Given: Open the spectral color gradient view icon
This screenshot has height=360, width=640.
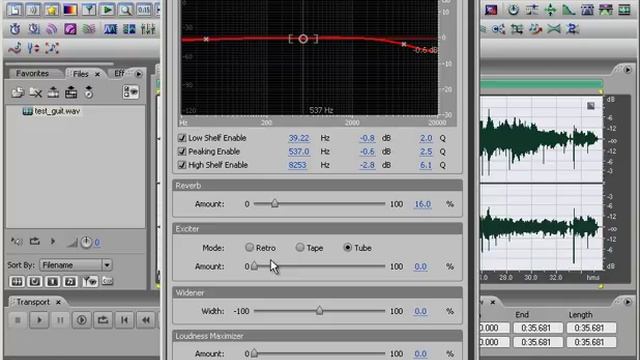Looking at the screenshot, I should 70,10.
